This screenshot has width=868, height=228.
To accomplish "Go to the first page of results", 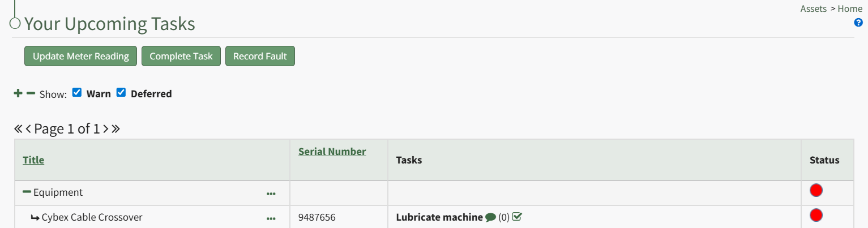I will [18, 129].
